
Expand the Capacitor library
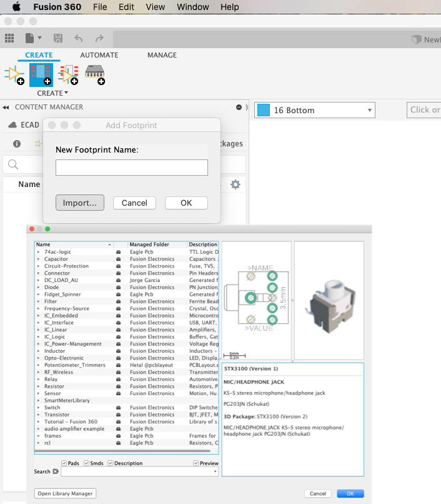click(x=39, y=259)
